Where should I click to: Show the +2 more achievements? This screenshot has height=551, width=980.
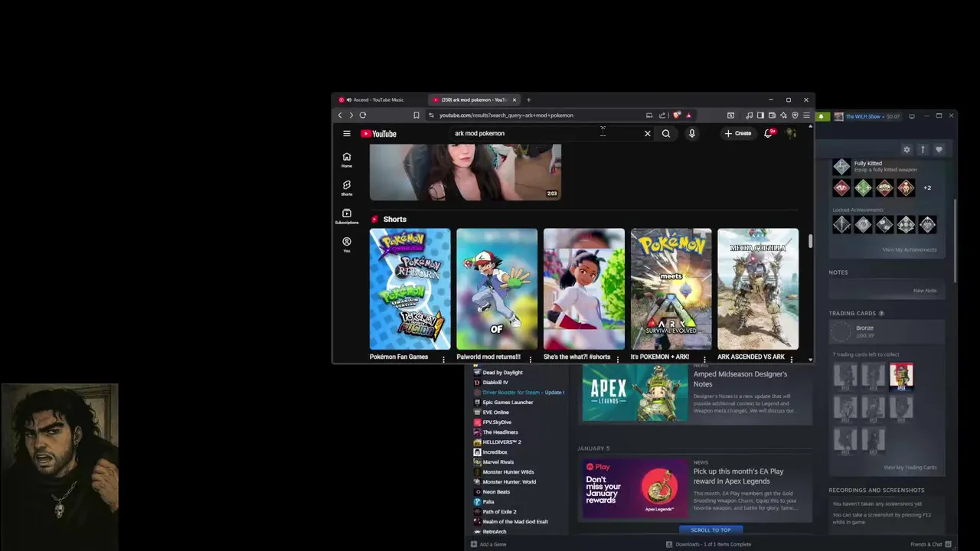click(x=927, y=187)
